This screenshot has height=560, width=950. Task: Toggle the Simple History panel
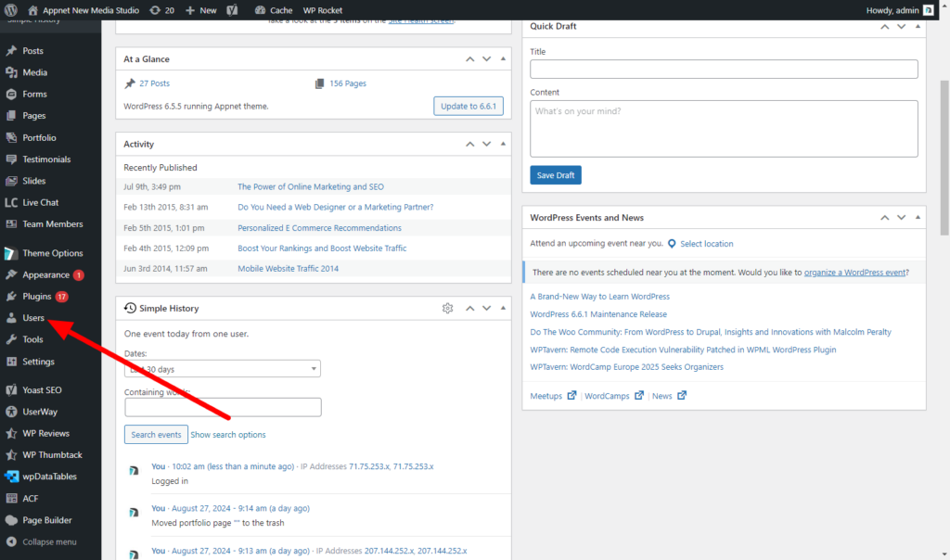[x=503, y=308]
